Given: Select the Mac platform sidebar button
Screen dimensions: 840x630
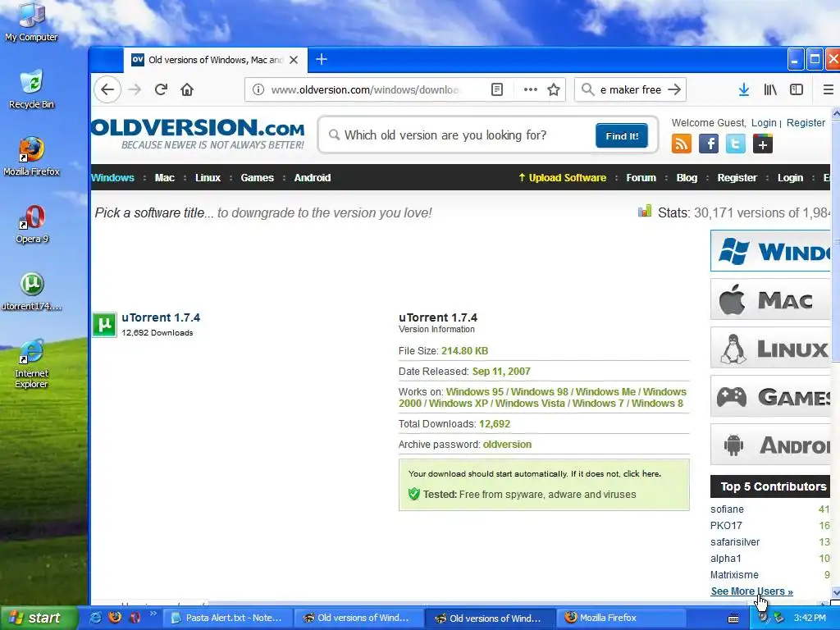Looking at the screenshot, I should click(x=770, y=299).
